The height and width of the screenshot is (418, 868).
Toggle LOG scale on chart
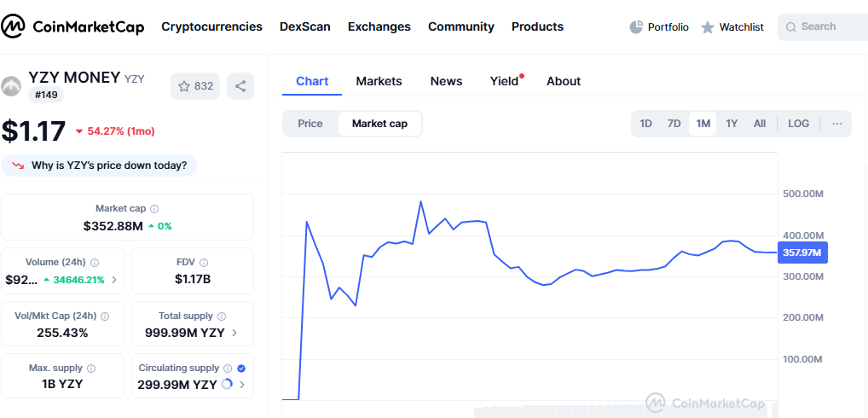(798, 124)
